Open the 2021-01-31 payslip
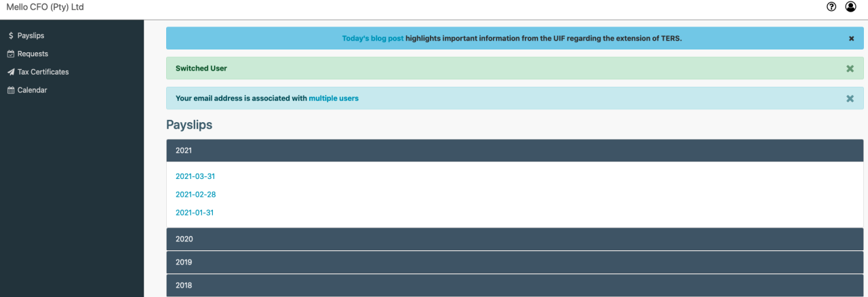Viewport: 868px width, 297px height. [195, 213]
